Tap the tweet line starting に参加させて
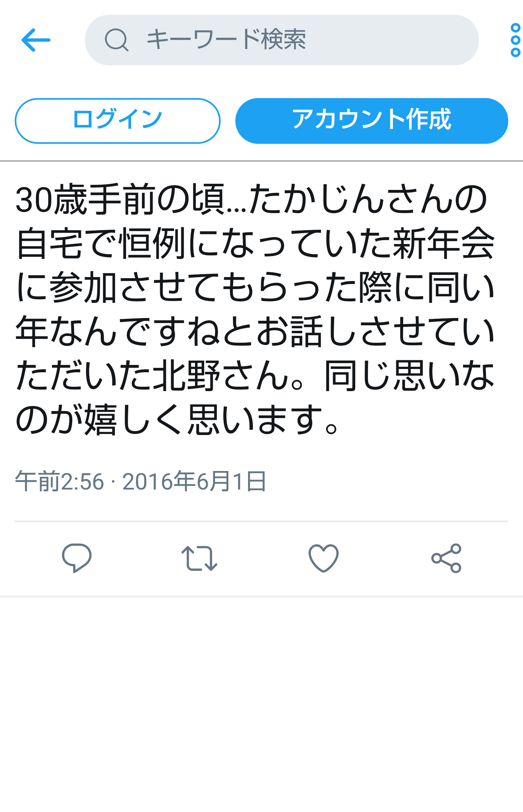Screen dimensions: 523x812 click(x=255, y=287)
